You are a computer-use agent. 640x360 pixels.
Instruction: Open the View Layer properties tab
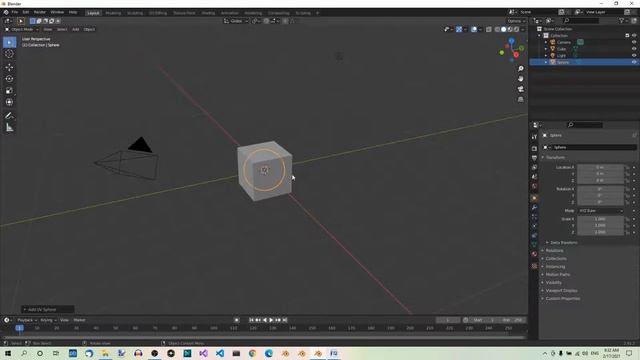[x=534, y=167]
